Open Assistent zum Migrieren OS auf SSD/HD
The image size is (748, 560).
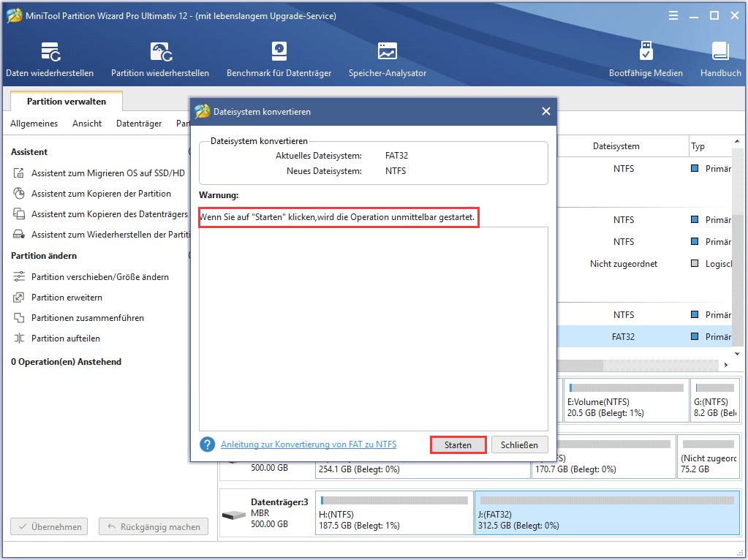(x=107, y=173)
